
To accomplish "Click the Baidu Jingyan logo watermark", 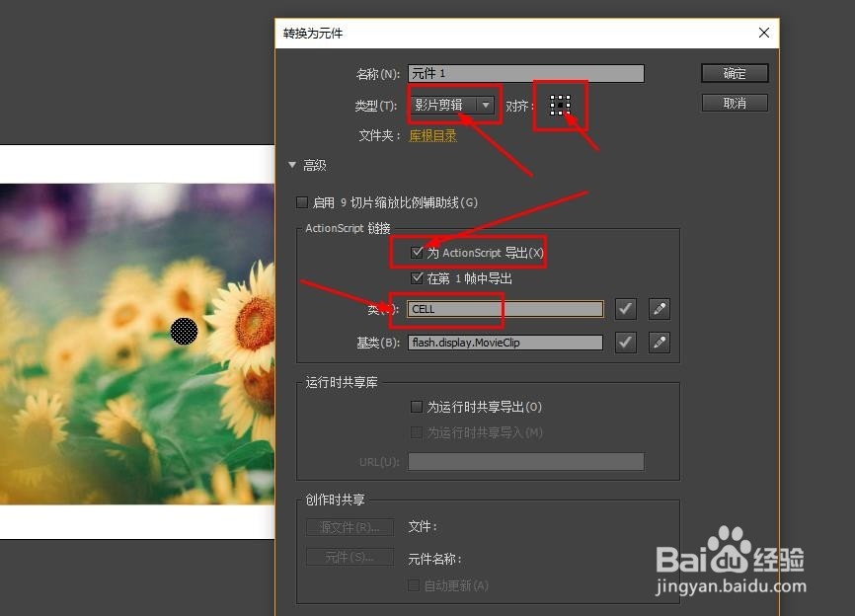I will 747,558.
